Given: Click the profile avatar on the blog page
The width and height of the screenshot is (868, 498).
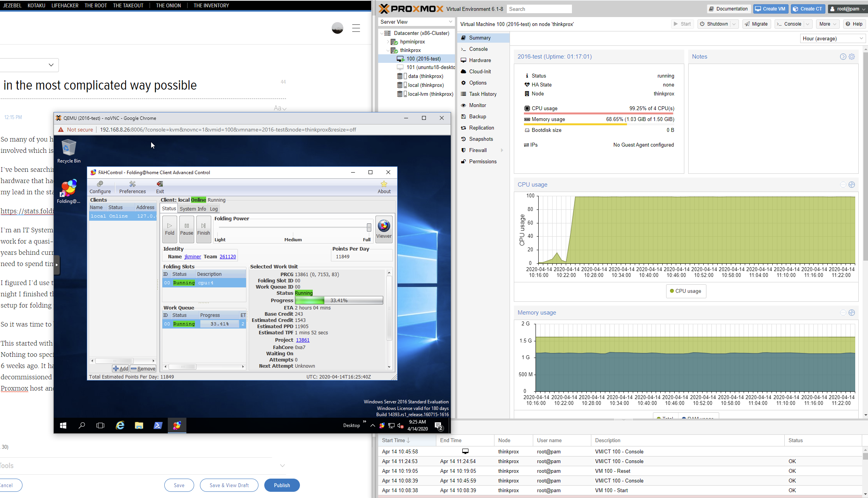Looking at the screenshot, I should pos(338,28).
